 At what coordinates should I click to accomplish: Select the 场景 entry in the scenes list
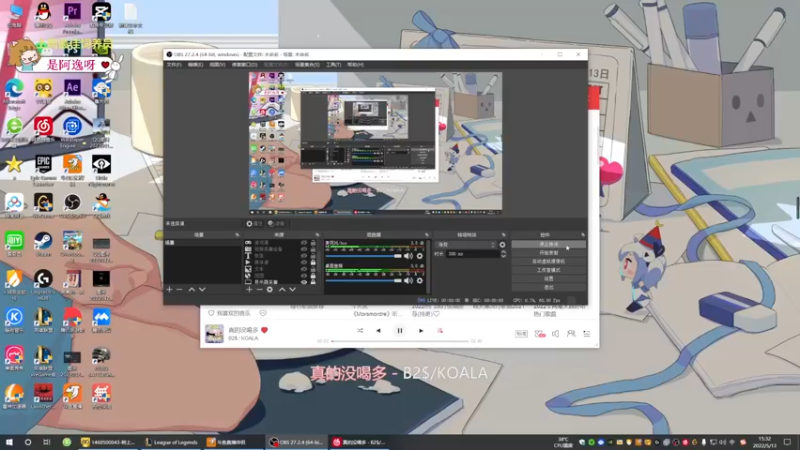[x=202, y=243]
